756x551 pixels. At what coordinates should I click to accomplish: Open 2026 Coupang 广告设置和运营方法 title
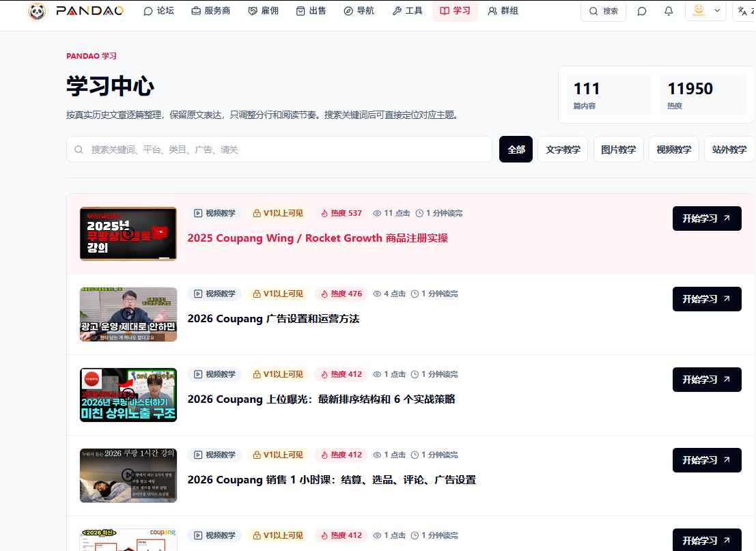click(x=273, y=319)
